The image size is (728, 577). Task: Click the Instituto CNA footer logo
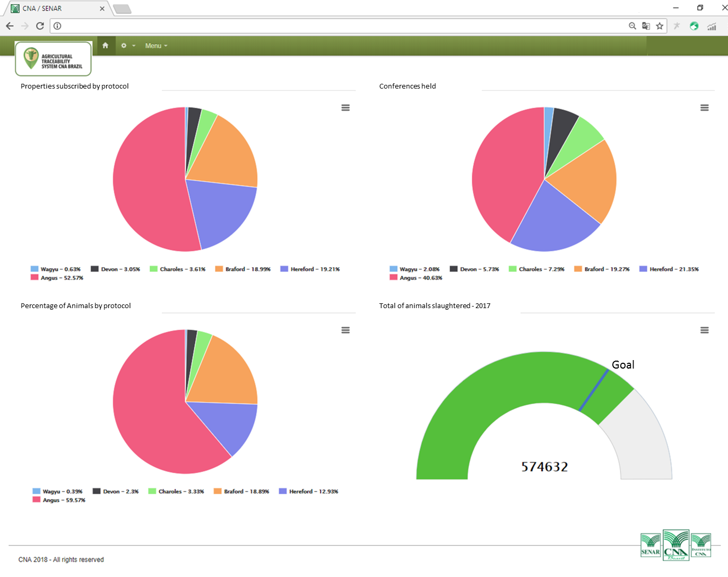pyautogui.click(x=701, y=546)
